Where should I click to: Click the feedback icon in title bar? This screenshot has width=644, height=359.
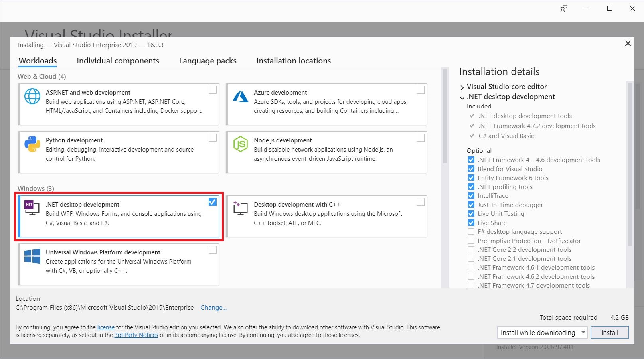tap(563, 8)
